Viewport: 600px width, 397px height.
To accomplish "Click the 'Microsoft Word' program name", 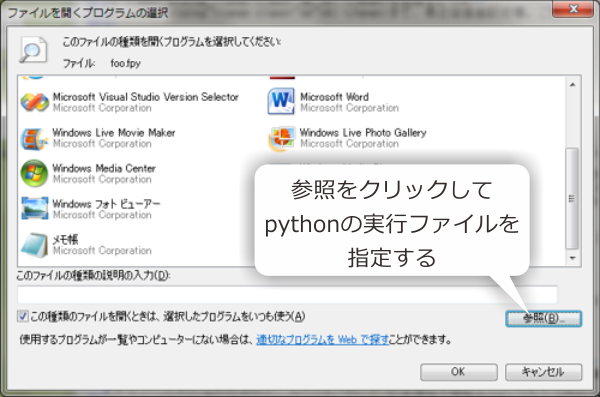I will [334, 97].
